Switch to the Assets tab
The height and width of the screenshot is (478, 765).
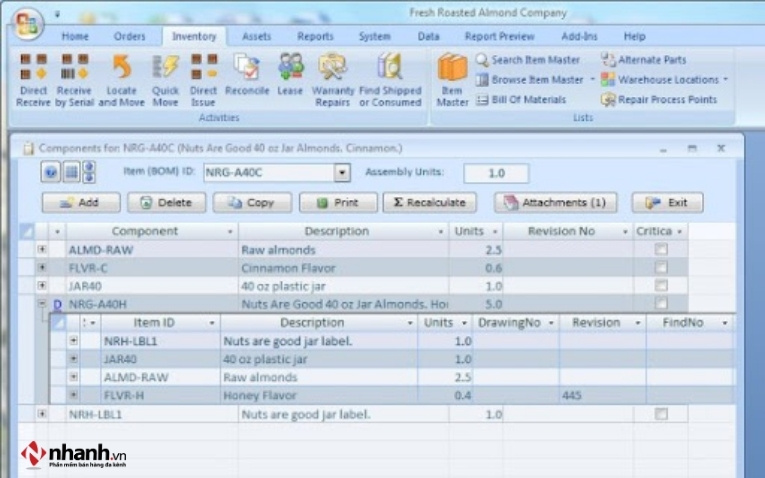tap(257, 37)
